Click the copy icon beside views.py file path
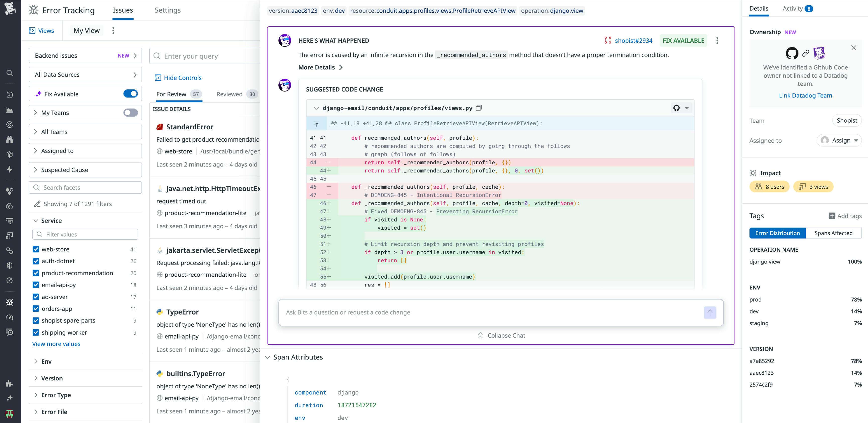Image resolution: width=868 pixels, height=423 pixels. click(479, 108)
